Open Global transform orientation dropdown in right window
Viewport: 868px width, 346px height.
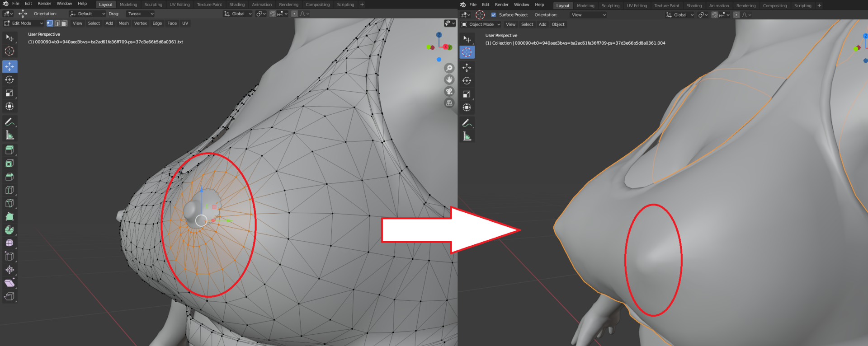pos(680,15)
